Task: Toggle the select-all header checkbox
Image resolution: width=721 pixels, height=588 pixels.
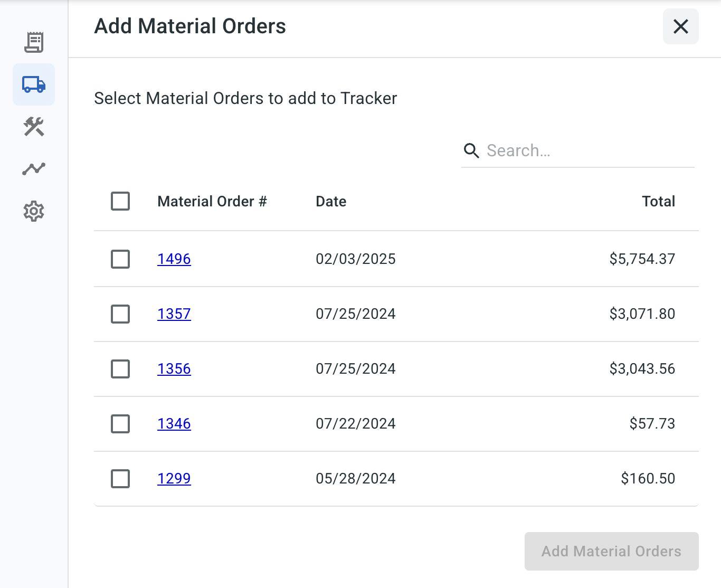Action: click(x=120, y=201)
